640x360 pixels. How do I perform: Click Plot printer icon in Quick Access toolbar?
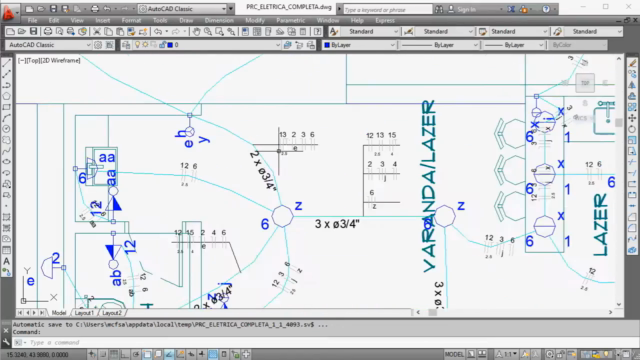[x=95, y=9]
